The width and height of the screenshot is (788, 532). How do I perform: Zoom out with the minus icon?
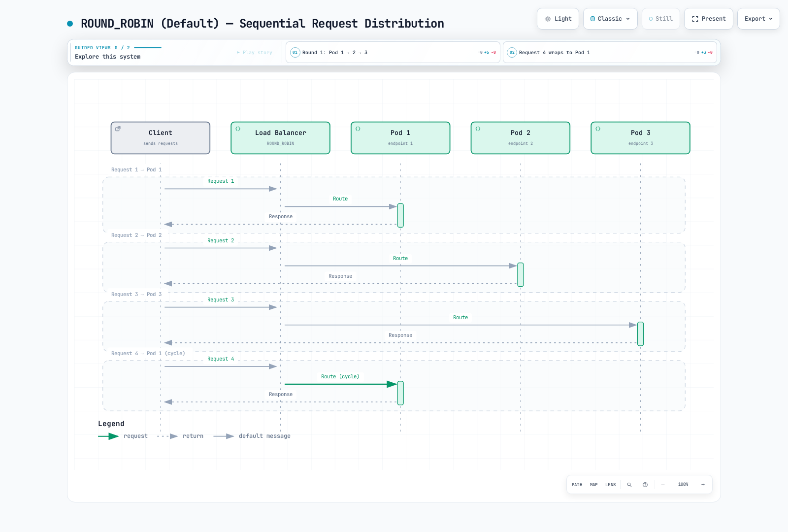(x=663, y=485)
